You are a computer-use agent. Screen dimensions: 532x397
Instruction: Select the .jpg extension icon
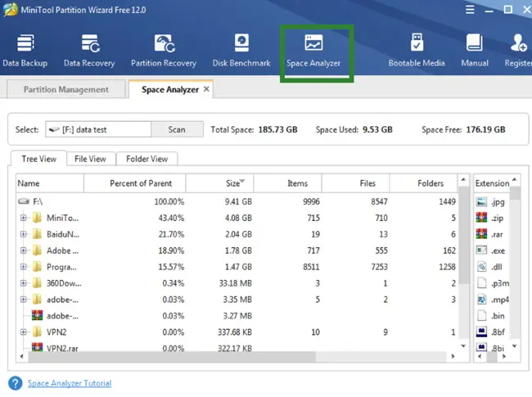click(481, 202)
